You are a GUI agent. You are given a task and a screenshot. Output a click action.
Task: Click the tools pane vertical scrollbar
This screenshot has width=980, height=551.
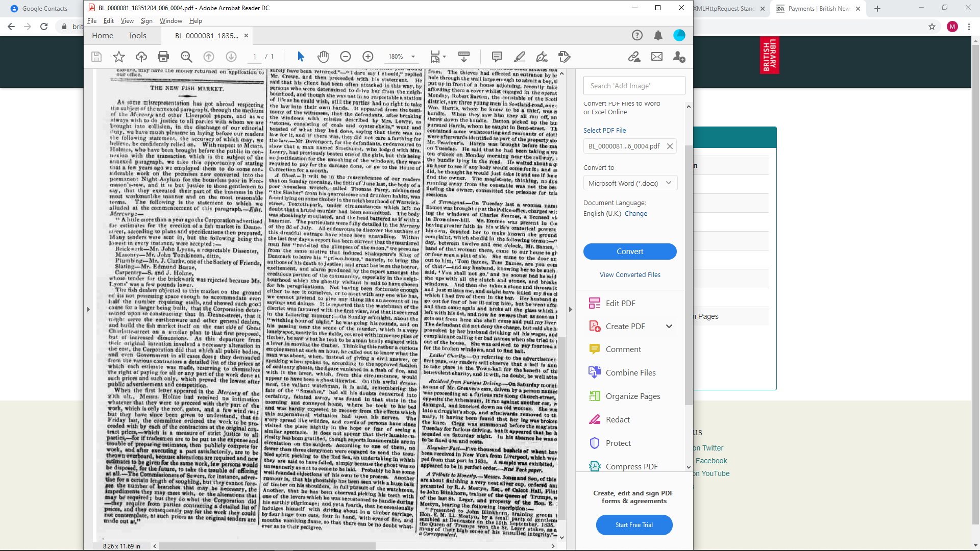[689, 275]
